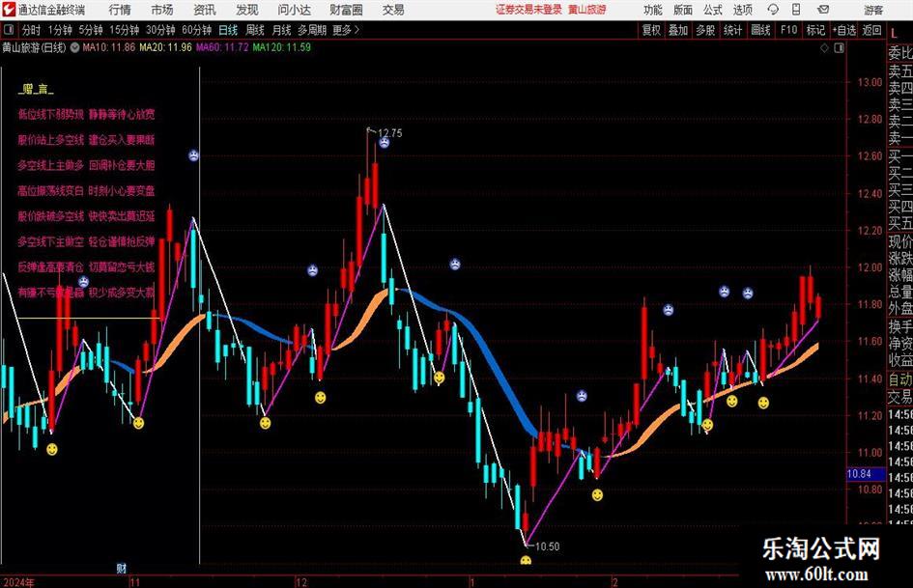Viewport: 913px width, 588px height.
Task: Open the 资讯 menu
Action: point(205,10)
